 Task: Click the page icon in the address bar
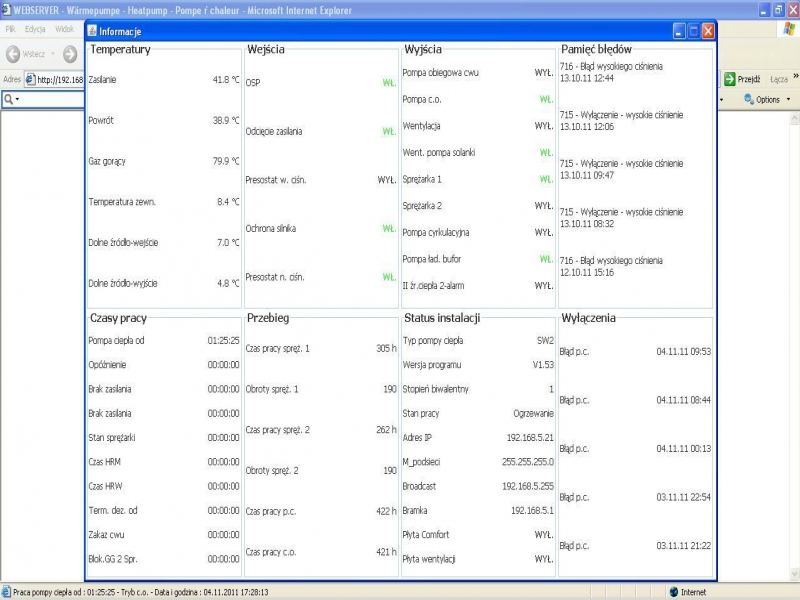tap(30, 79)
